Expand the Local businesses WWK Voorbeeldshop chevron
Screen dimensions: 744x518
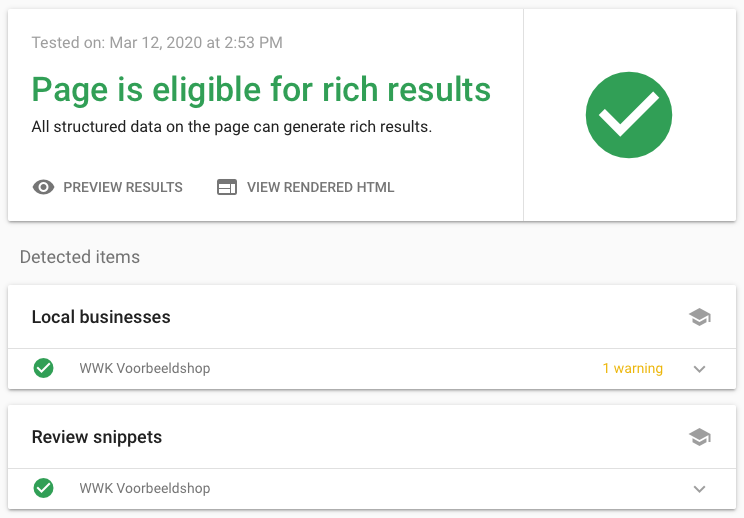pos(700,369)
